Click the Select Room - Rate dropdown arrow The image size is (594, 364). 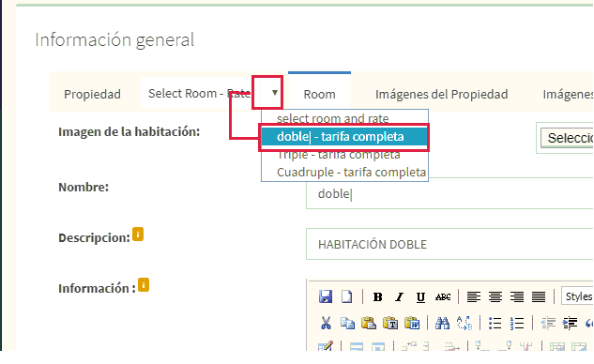(275, 93)
